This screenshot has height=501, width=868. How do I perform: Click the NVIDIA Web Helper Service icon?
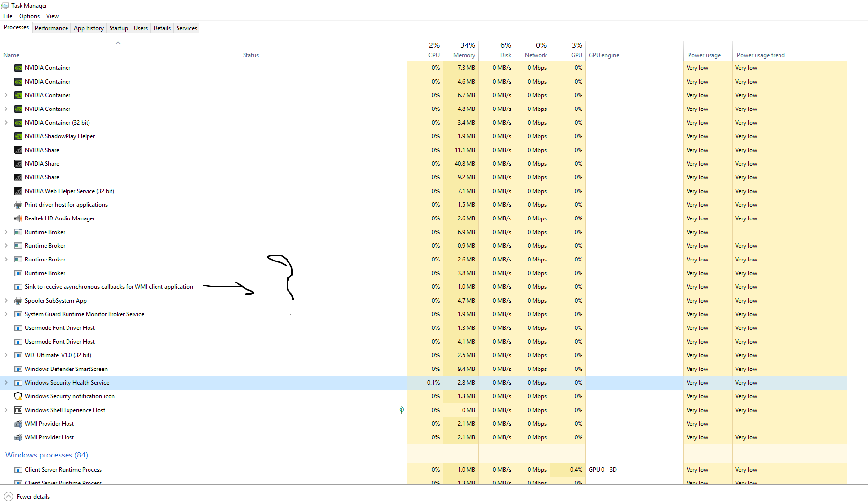click(x=18, y=191)
